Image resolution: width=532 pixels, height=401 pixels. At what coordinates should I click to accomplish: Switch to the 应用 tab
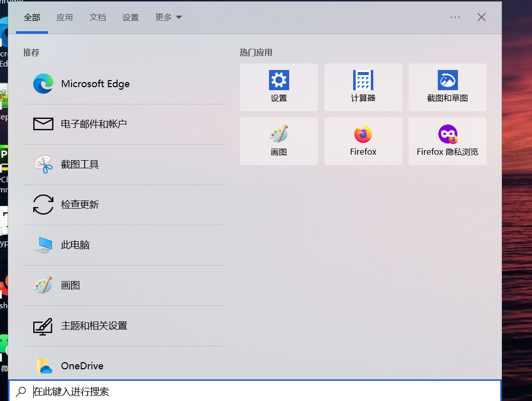[64, 18]
